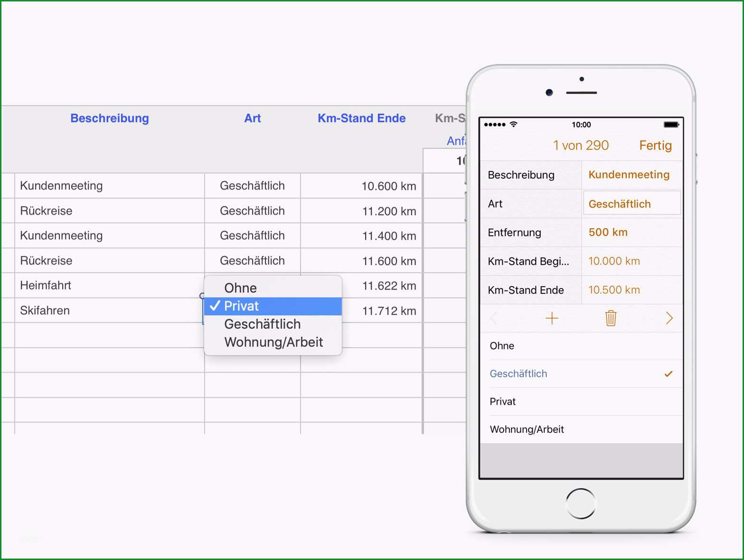The height and width of the screenshot is (560, 744).
Task: Open Art dropdown for 11.600 km row
Action: [253, 261]
